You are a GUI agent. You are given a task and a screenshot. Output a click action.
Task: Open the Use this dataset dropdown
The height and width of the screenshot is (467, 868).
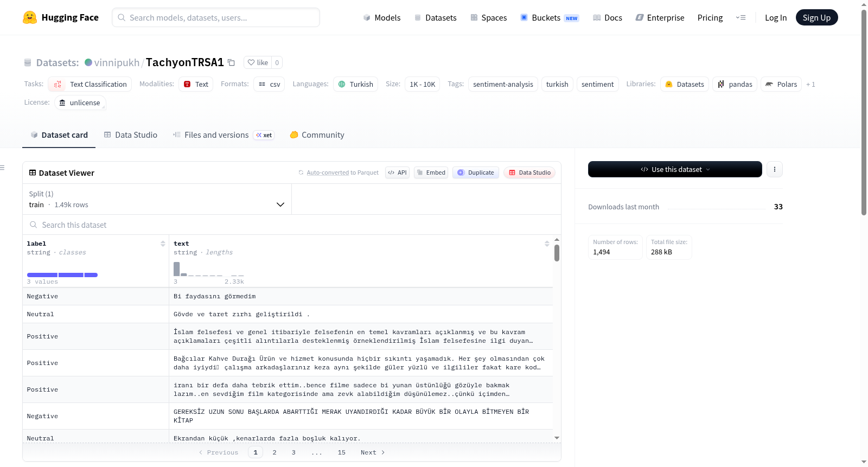pyautogui.click(x=675, y=169)
